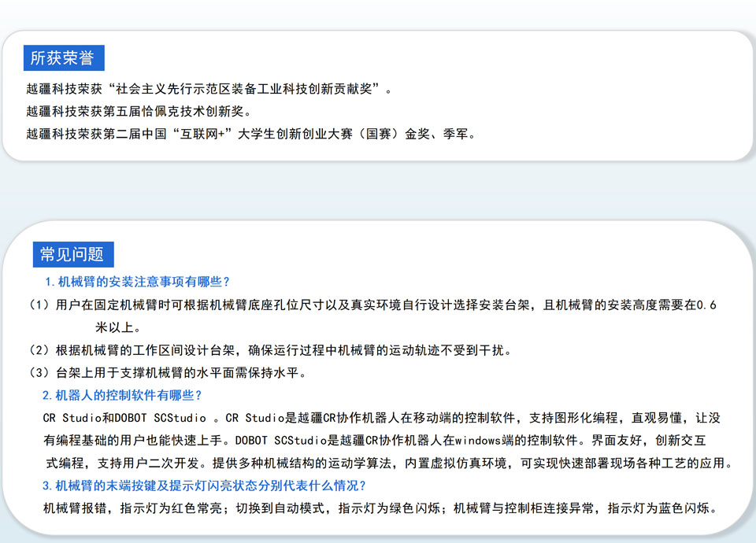Viewport: 756px width, 543px height.
Task: Click the 所获荣誉 section header
Action: pyautogui.click(x=62, y=58)
